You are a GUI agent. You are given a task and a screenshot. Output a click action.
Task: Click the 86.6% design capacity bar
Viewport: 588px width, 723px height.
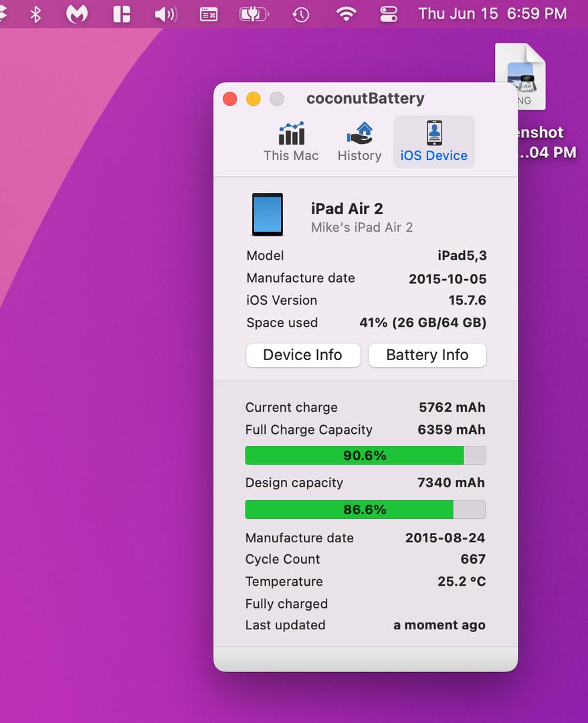coord(365,509)
